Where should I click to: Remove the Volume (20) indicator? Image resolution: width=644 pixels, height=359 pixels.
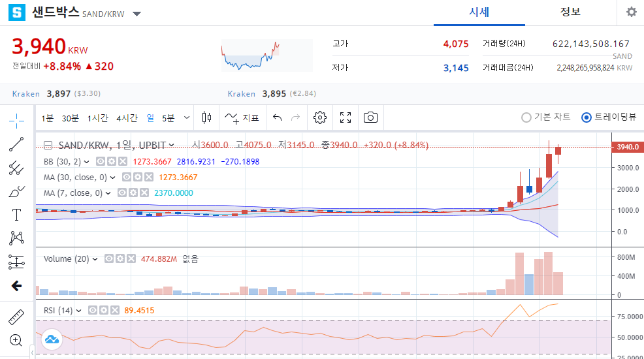131,258
